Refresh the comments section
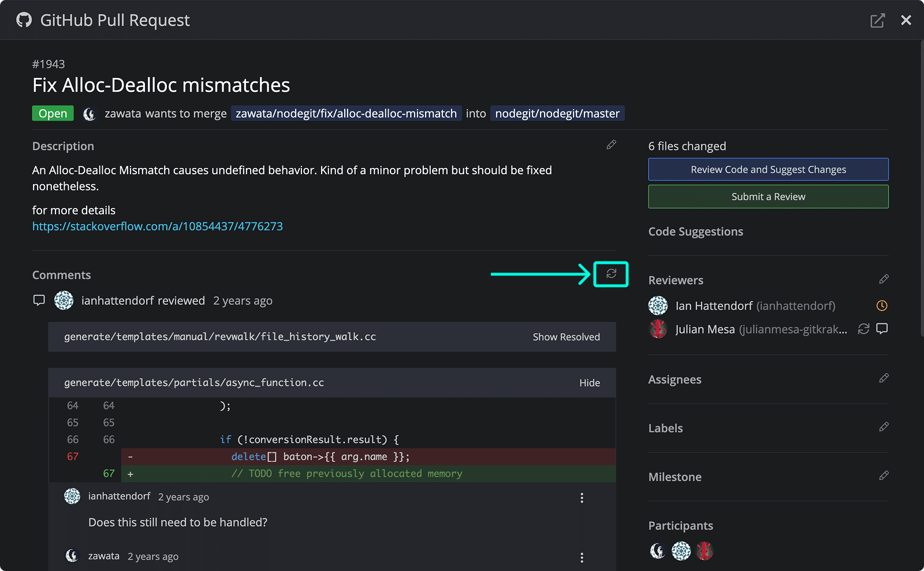The height and width of the screenshot is (571, 924). 610,274
